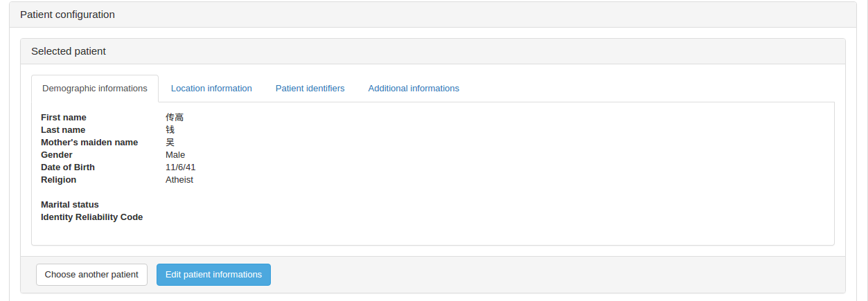This screenshot has width=868, height=301.
Task: Click the First name label
Action: 64,118
